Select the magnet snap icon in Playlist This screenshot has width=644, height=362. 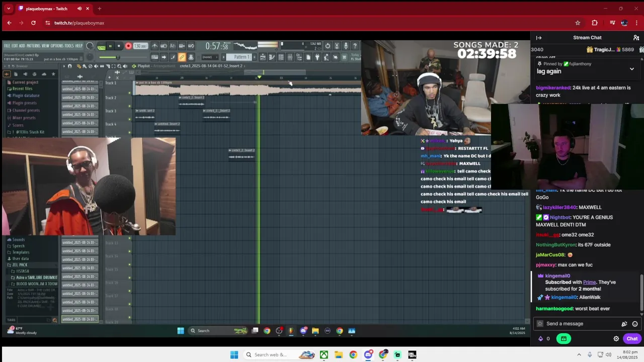click(69, 66)
